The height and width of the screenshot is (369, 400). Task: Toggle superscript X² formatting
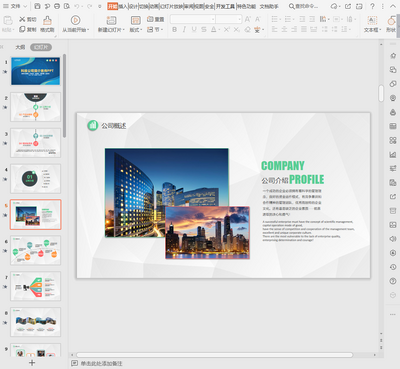click(x=226, y=30)
